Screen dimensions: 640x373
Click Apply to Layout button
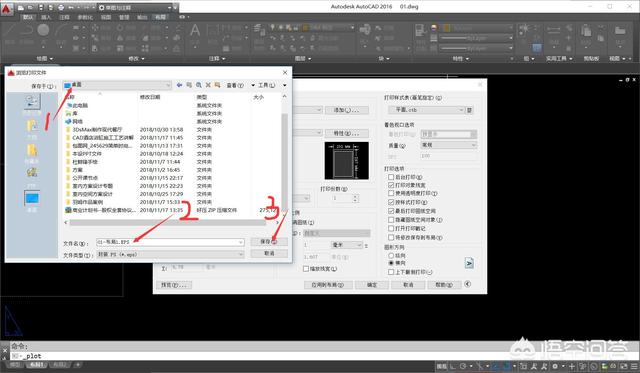click(x=328, y=285)
